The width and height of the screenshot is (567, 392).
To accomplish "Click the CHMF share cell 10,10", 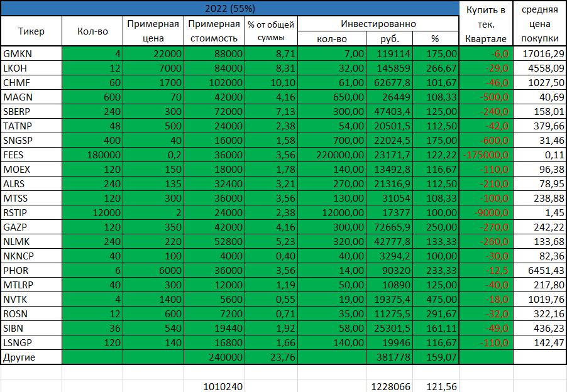I will coord(271,83).
